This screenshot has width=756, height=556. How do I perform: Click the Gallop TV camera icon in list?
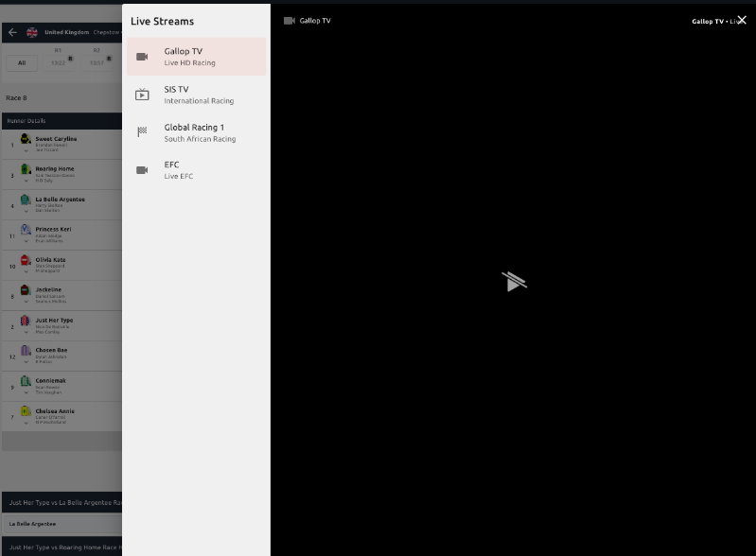click(142, 57)
